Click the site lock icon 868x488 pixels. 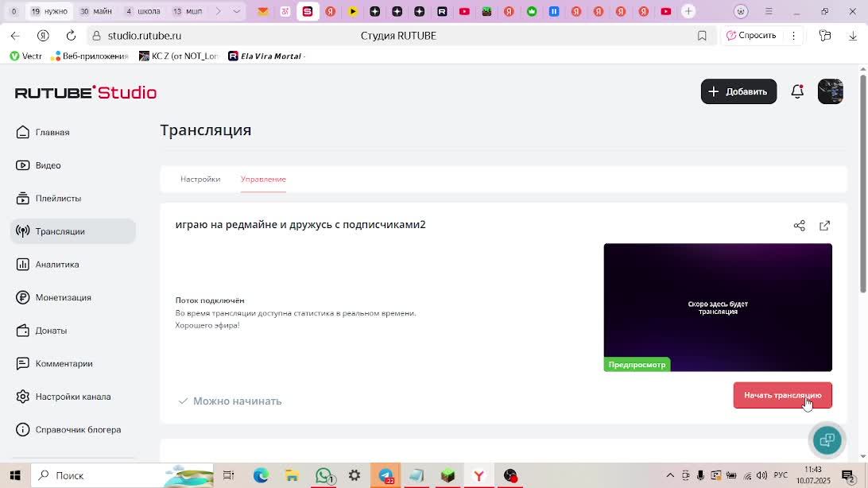coord(96,36)
